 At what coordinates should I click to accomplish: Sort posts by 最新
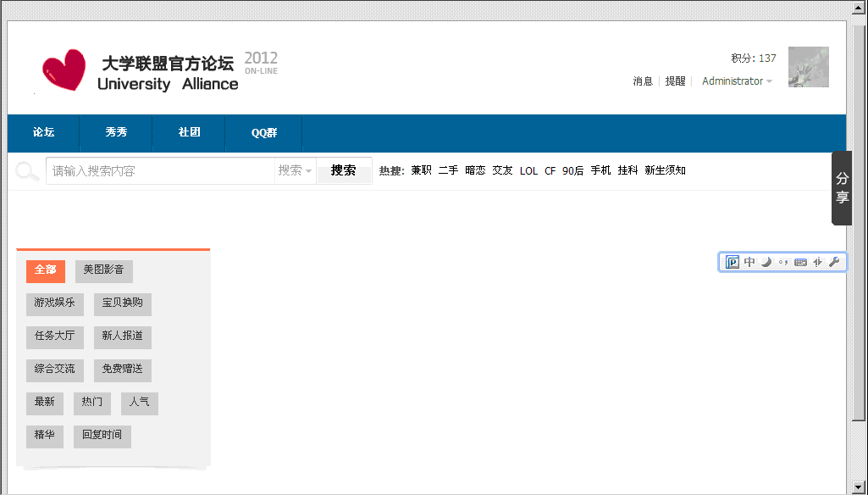click(45, 403)
